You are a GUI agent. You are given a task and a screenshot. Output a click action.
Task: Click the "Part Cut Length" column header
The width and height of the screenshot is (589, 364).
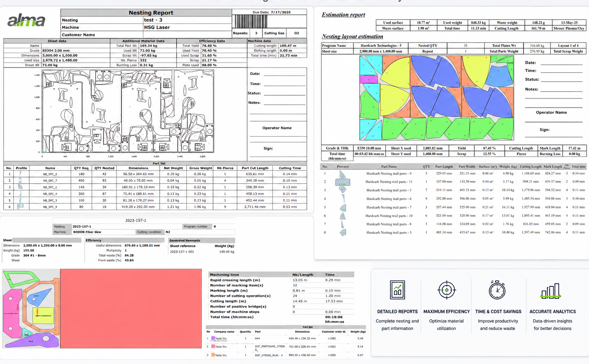[255, 168]
